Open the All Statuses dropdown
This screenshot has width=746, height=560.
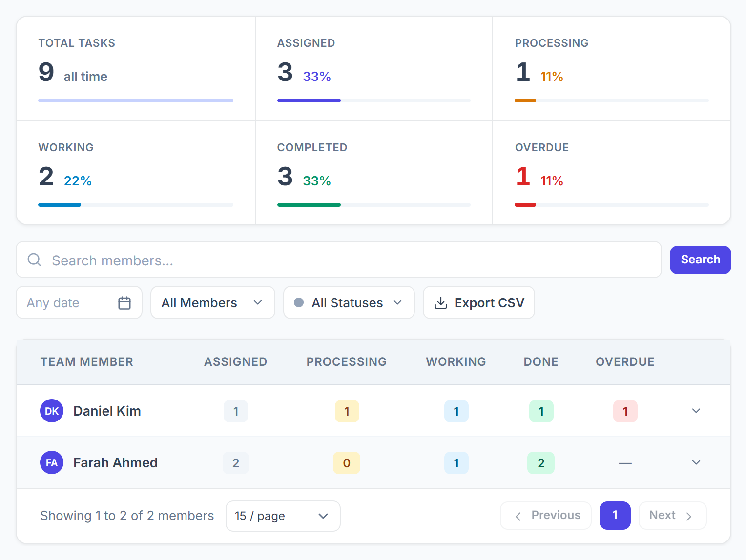349,302
